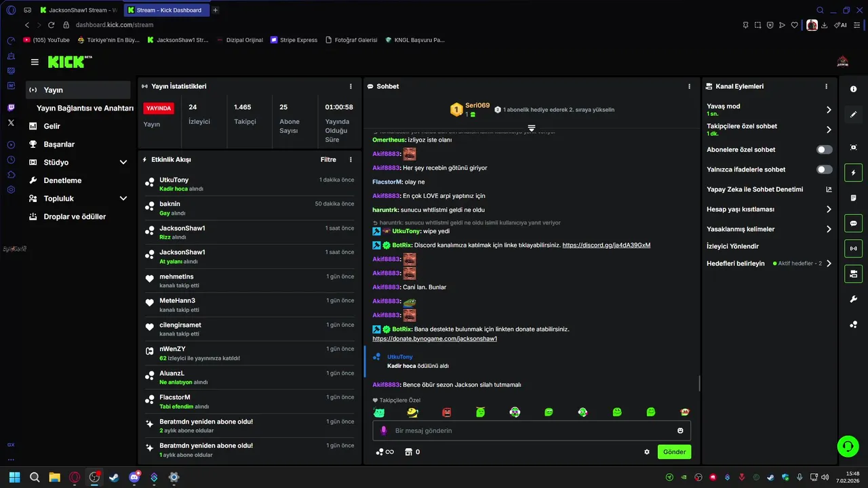The height and width of the screenshot is (488, 868).
Task: Toggle the chat bubble panel icon
Action: click(x=853, y=223)
